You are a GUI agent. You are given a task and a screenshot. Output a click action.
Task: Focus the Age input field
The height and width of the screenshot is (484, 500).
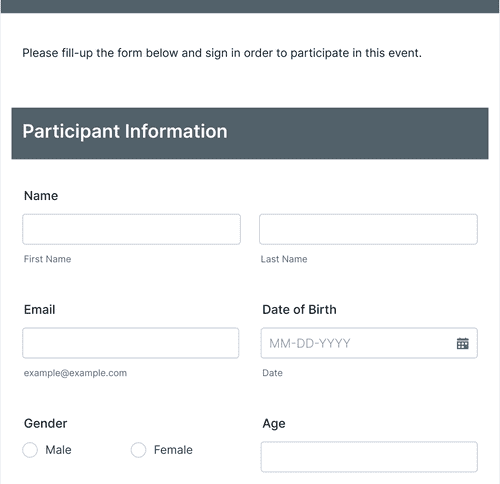[369, 457]
